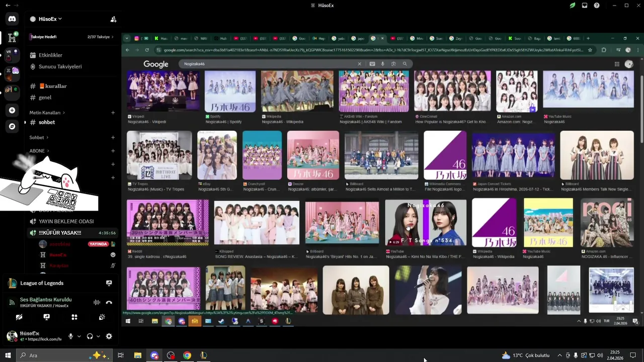Open weather widget 13°C Çok bulutlu
Screen dimensions: 644x362
click(x=526, y=355)
